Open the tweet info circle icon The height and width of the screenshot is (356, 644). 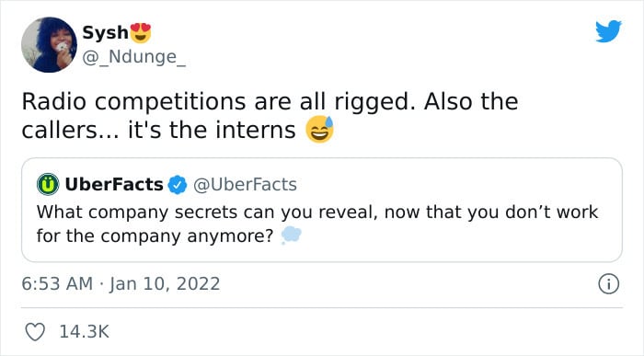point(608,284)
